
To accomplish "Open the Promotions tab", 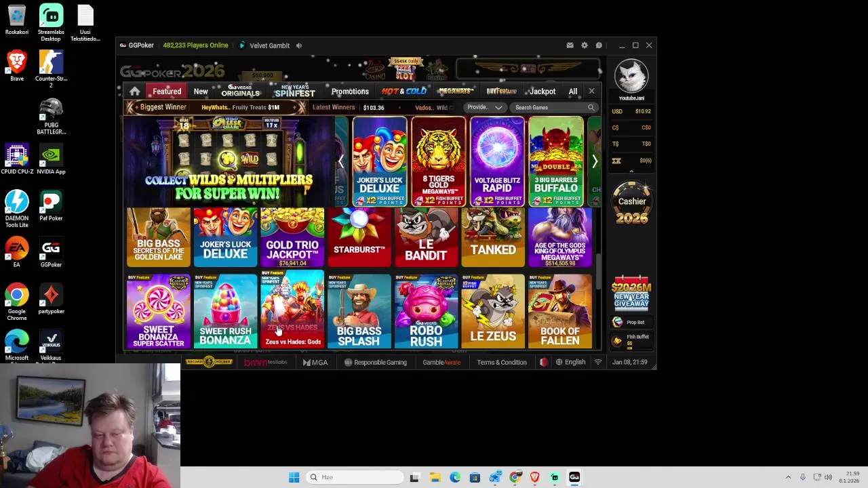I will coord(350,91).
